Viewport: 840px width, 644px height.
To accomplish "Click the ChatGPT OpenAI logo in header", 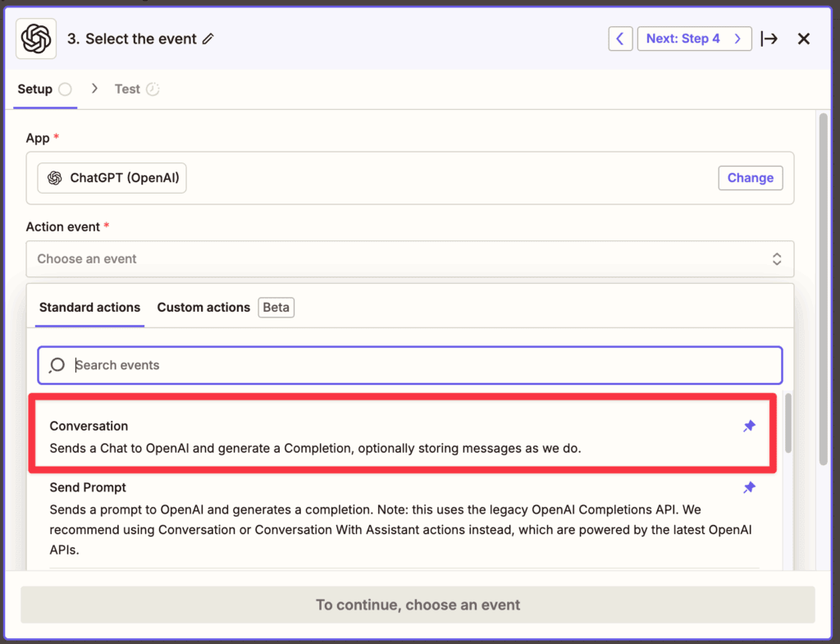I will coord(36,39).
